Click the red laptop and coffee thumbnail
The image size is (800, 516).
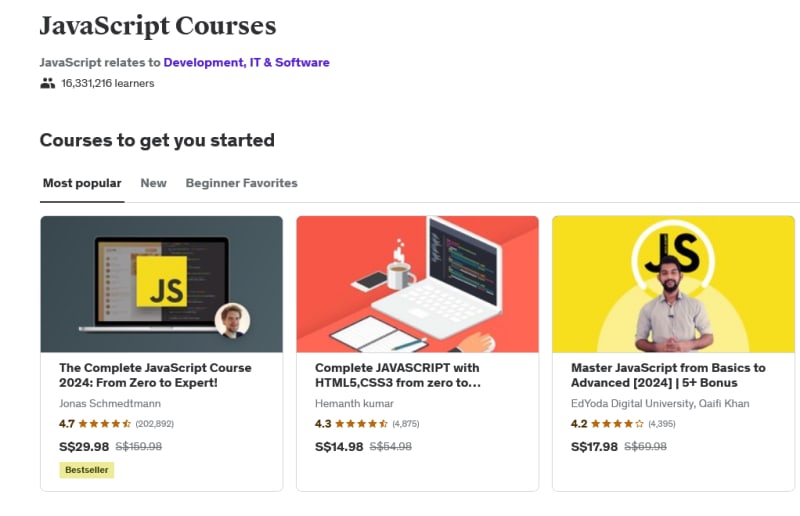click(x=417, y=284)
